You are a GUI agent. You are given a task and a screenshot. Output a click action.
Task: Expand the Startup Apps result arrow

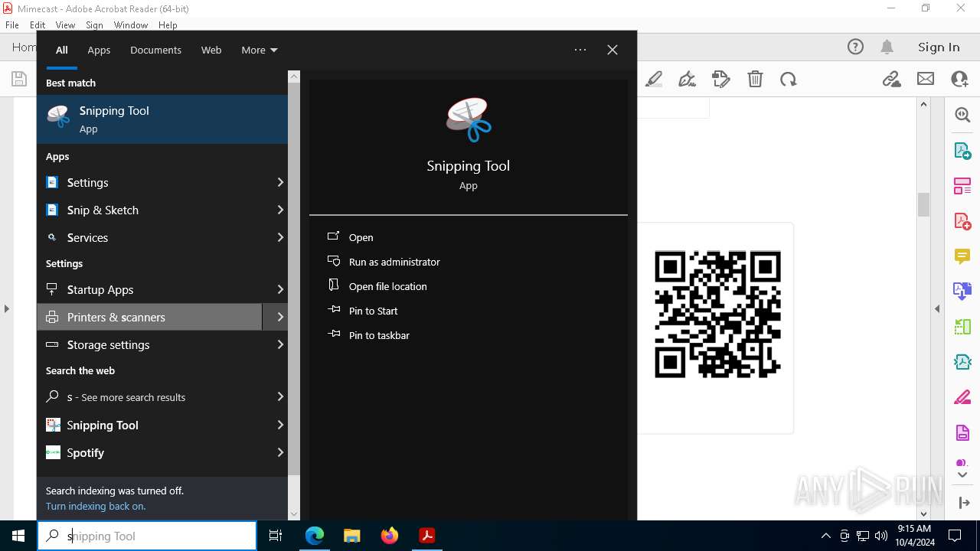280,289
